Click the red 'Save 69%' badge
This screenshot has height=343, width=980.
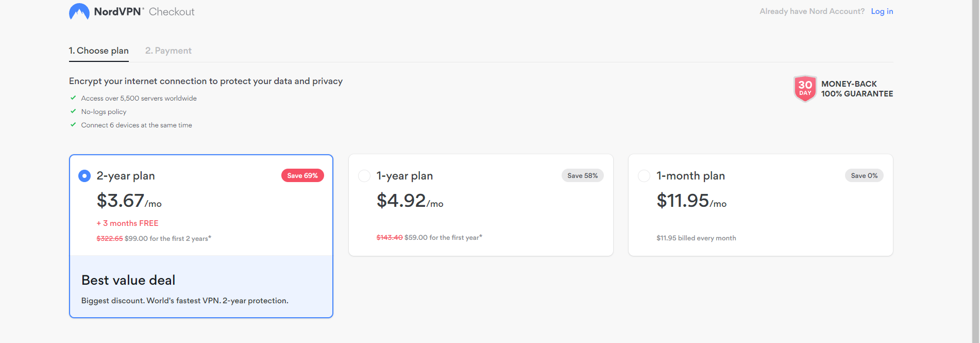click(302, 175)
